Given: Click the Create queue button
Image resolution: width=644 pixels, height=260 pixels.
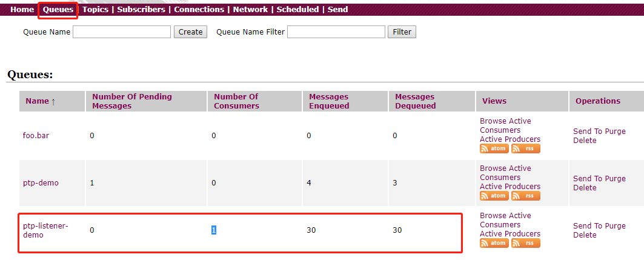Looking at the screenshot, I should (190, 32).
